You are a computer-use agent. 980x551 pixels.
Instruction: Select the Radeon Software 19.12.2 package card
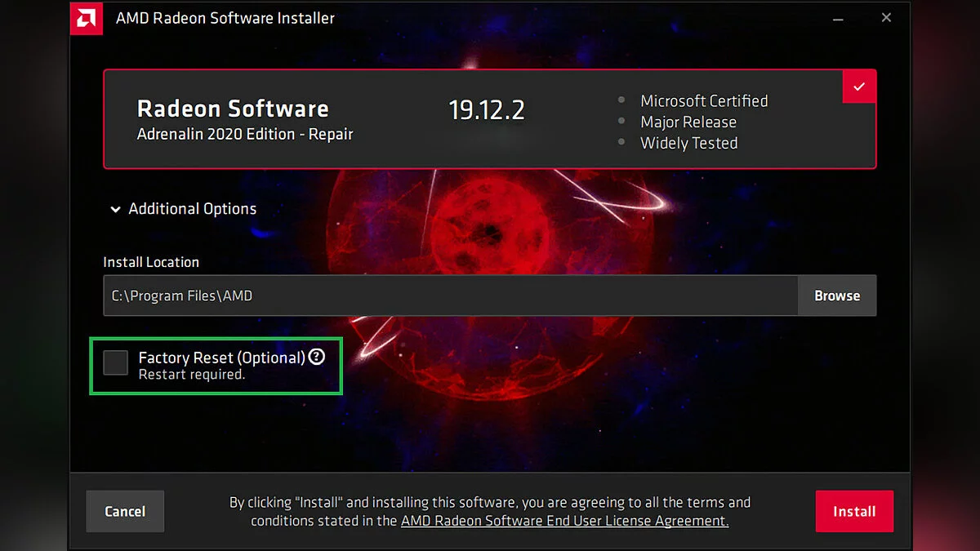pos(490,119)
